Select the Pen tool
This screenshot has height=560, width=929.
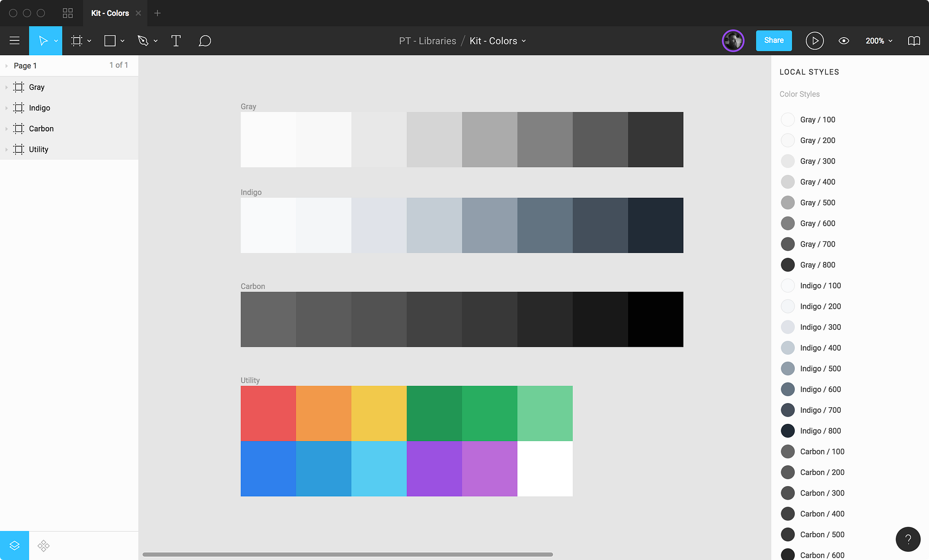(x=143, y=40)
